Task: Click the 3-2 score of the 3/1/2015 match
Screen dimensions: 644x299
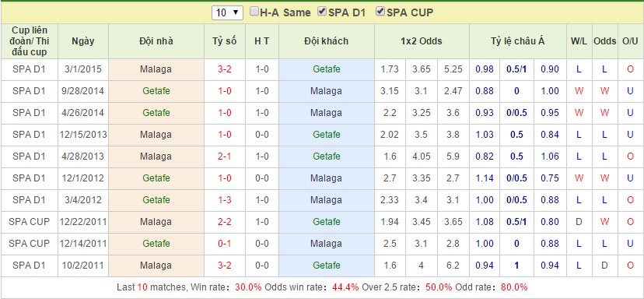Action: [224, 69]
